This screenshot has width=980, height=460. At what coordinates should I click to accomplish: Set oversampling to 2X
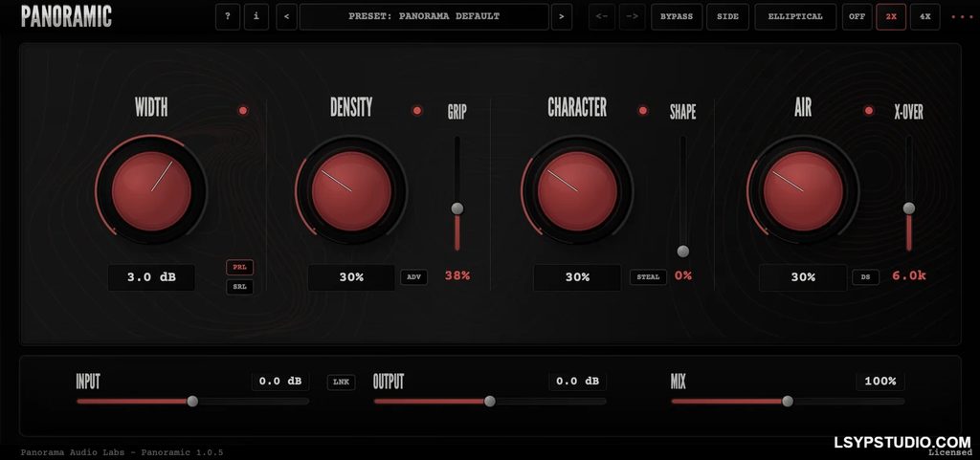[891, 17]
